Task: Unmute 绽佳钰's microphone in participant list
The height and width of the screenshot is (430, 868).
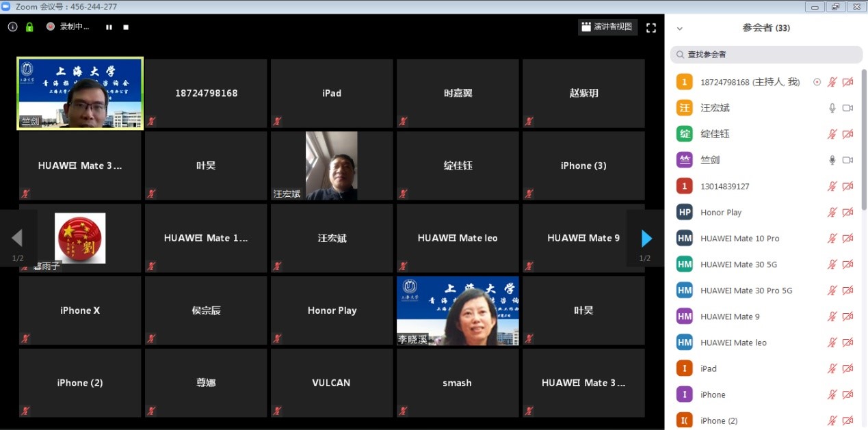Action: click(x=832, y=134)
